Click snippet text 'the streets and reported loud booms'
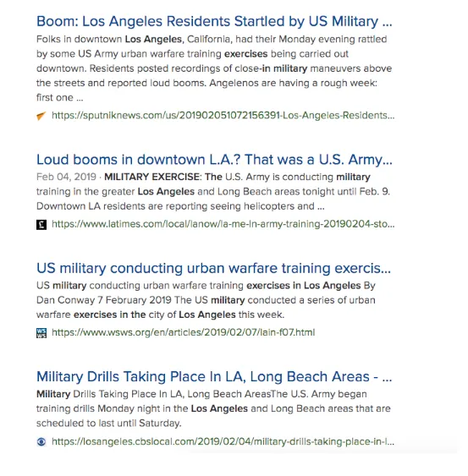This screenshot has width=468, height=476. point(121,83)
